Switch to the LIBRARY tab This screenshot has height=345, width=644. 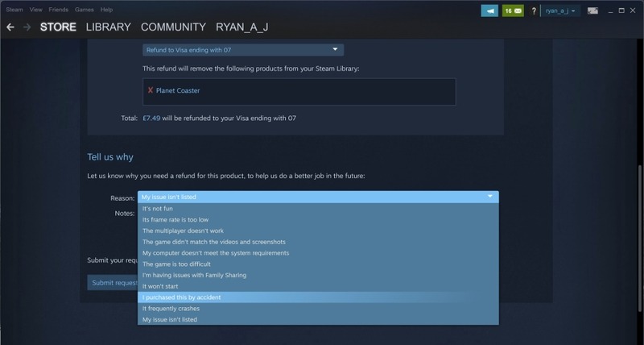109,27
